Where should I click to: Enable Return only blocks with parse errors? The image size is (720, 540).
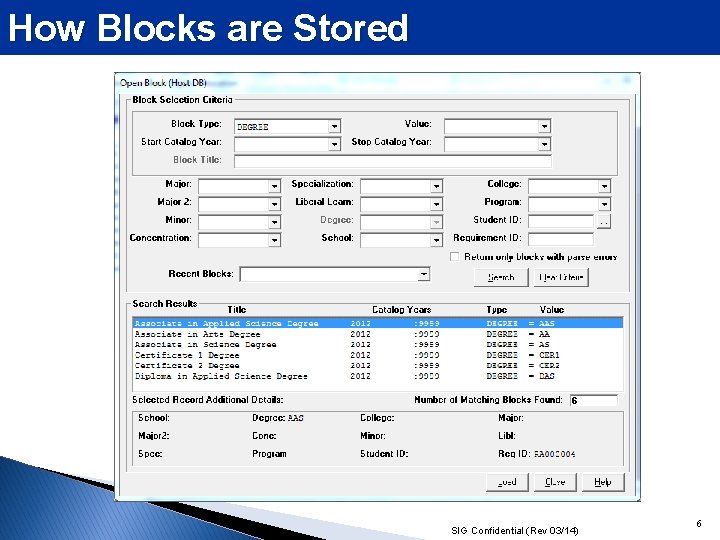point(454,257)
